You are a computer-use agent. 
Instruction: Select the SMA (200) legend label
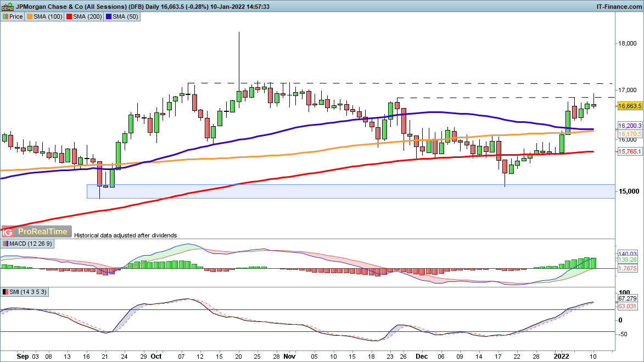(87, 17)
